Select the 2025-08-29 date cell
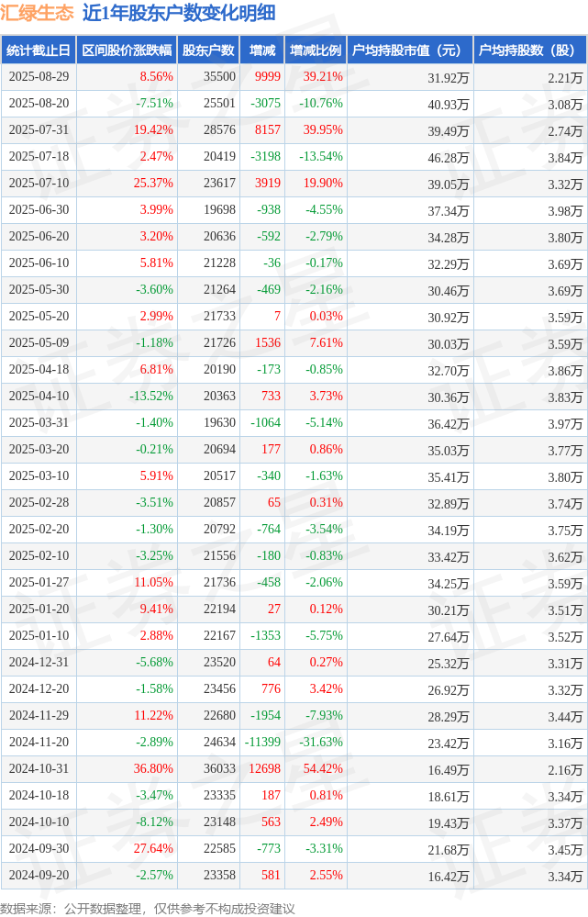The image size is (588, 917). (x=39, y=76)
